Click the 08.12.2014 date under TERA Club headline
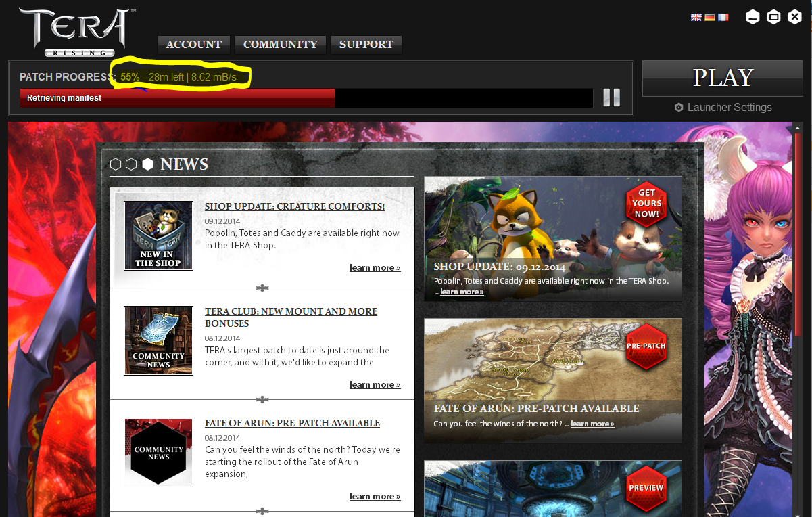Viewport: 812px width, 517px height. 222,338
